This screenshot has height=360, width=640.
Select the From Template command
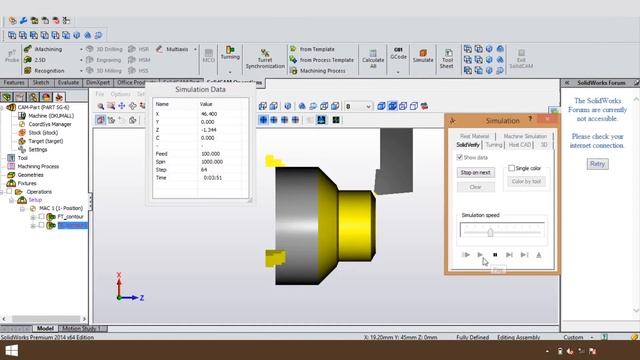pyautogui.click(x=312, y=49)
